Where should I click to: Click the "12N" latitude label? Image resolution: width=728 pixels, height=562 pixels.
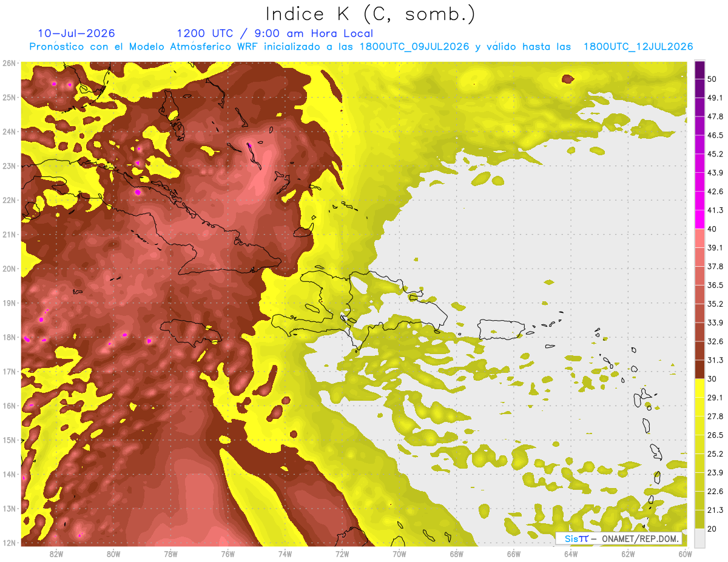click(8, 543)
